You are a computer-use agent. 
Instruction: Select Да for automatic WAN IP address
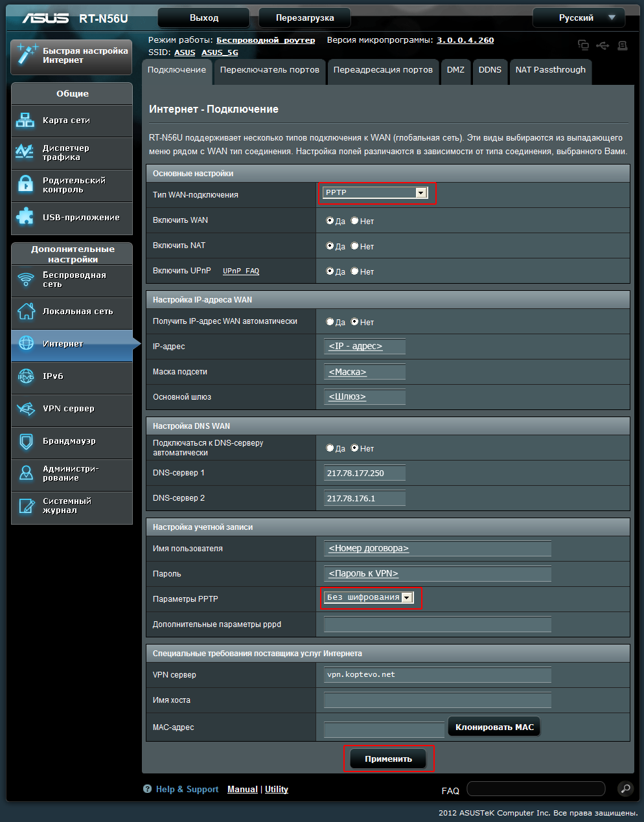click(330, 321)
